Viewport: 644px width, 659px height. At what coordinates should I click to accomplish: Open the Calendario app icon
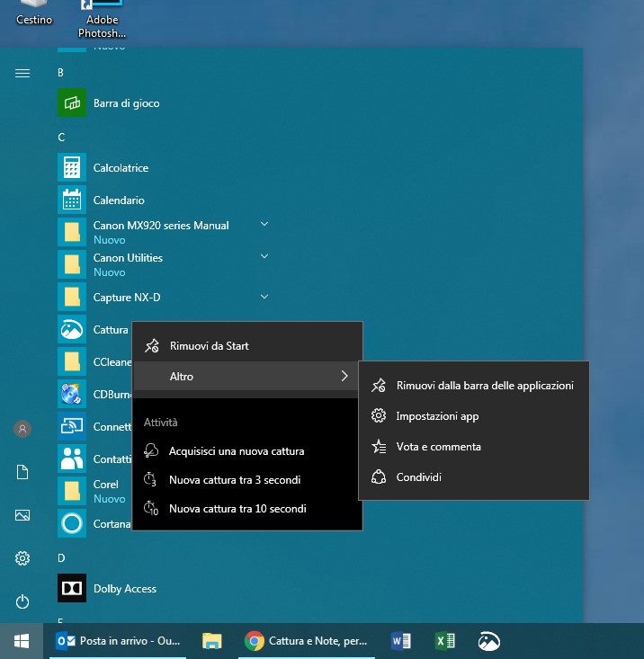[72, 200]
